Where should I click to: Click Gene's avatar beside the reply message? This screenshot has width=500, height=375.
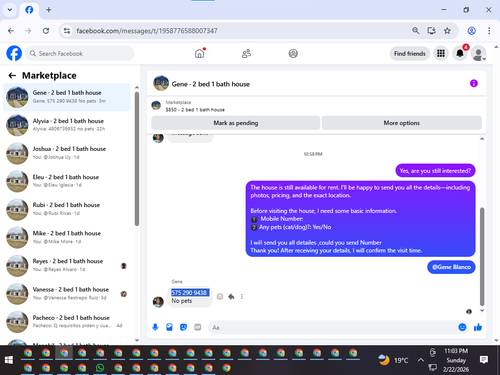click(x=158, y=302)
